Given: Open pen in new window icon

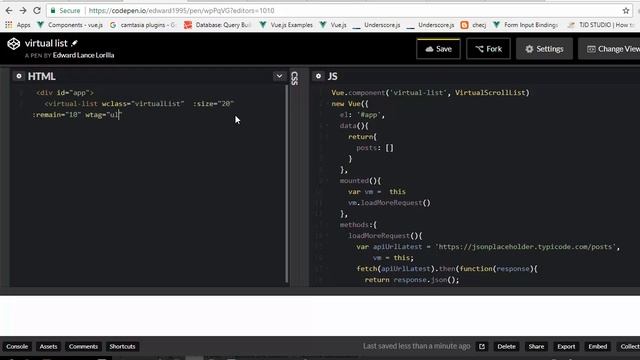Looking at the screenshot, I should point(482,347).
